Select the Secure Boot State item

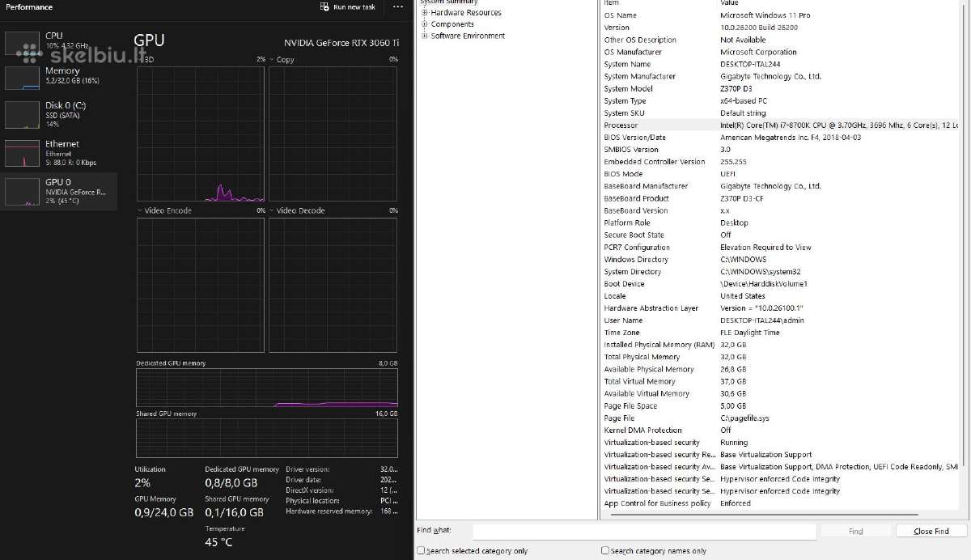[x=634, y=235]
